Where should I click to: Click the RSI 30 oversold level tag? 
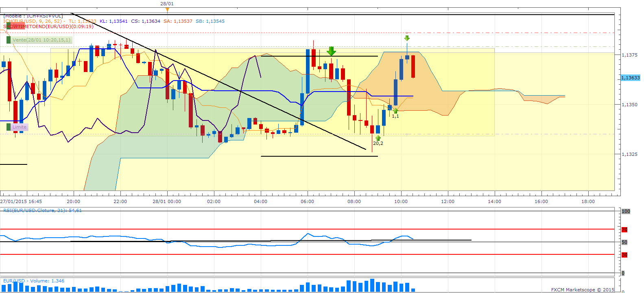(624, 255)
